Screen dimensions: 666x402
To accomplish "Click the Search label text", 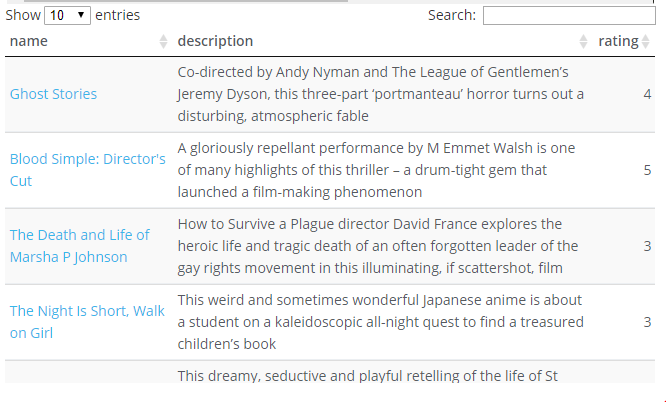I will (452, 15).
